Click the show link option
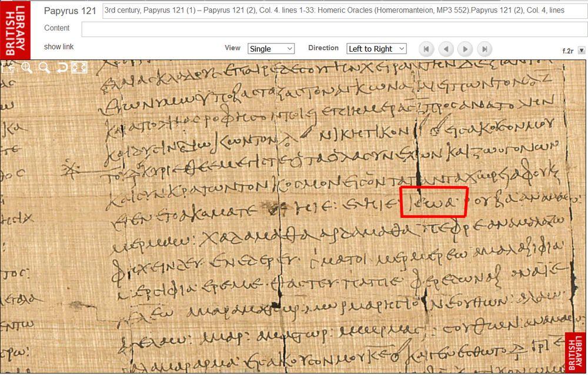The width and height of the screenshot is (588, 375). (x=58, y=46)
